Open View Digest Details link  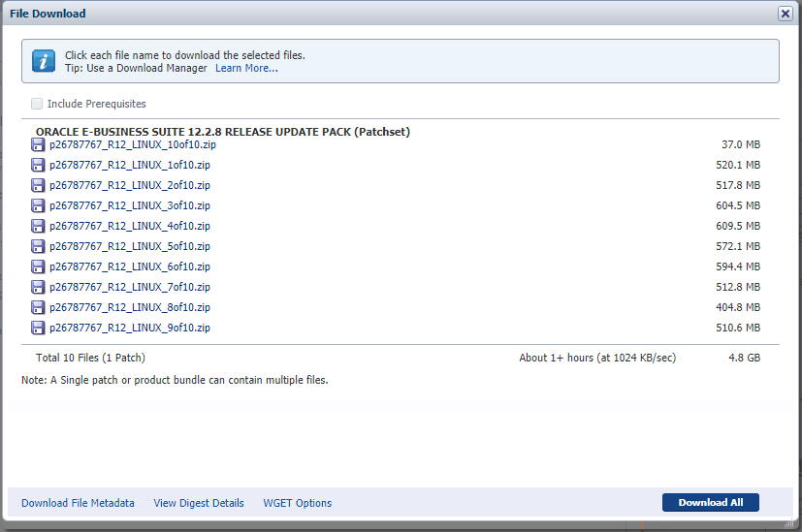(199, 503)
